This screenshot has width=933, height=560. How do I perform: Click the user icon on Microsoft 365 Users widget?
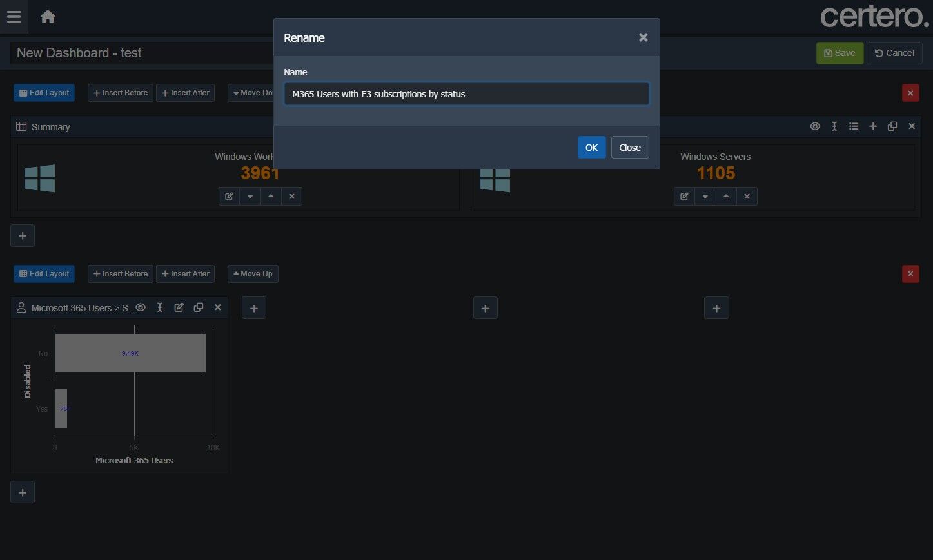(x=21, y=308)
